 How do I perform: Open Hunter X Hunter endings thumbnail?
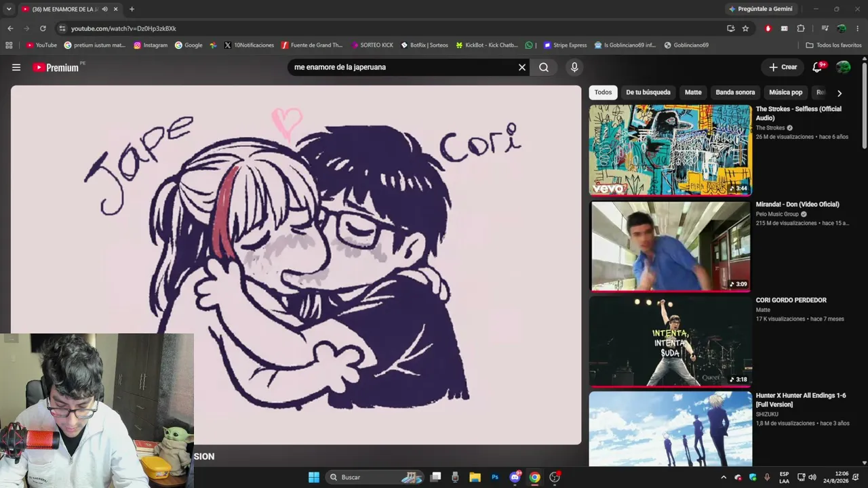coord(670,428)
